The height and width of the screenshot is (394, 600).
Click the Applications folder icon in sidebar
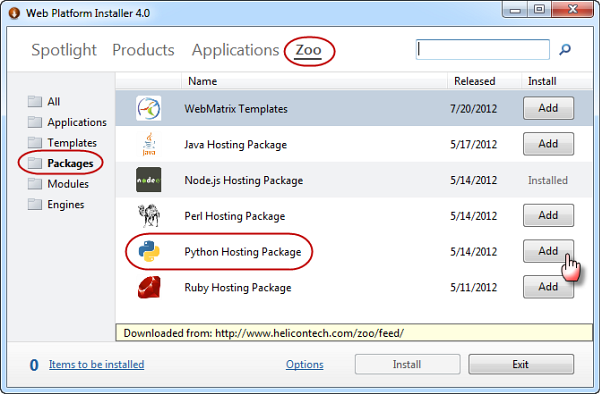35,122
